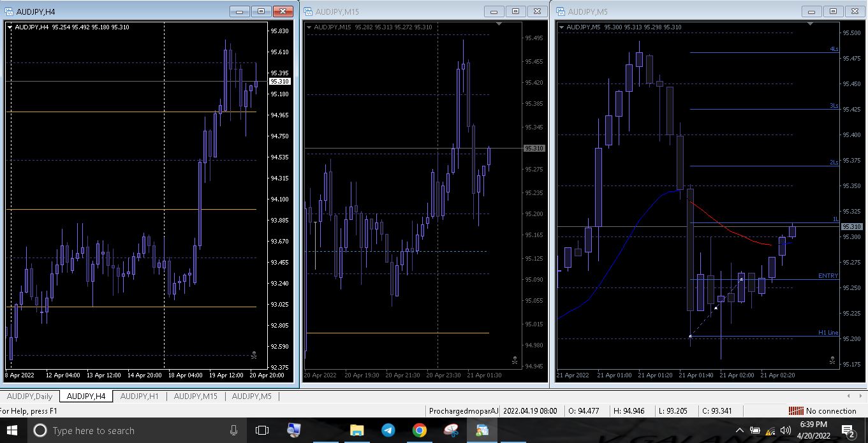Close the AUDJPY,H4 chart window
The width and height of the screenshot is (868, 443).
point(283,11)
